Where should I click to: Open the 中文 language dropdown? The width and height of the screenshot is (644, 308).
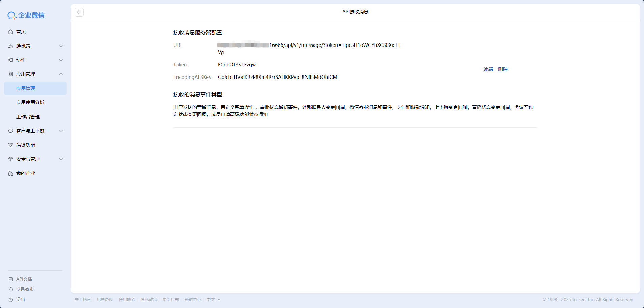pos(213,300)
